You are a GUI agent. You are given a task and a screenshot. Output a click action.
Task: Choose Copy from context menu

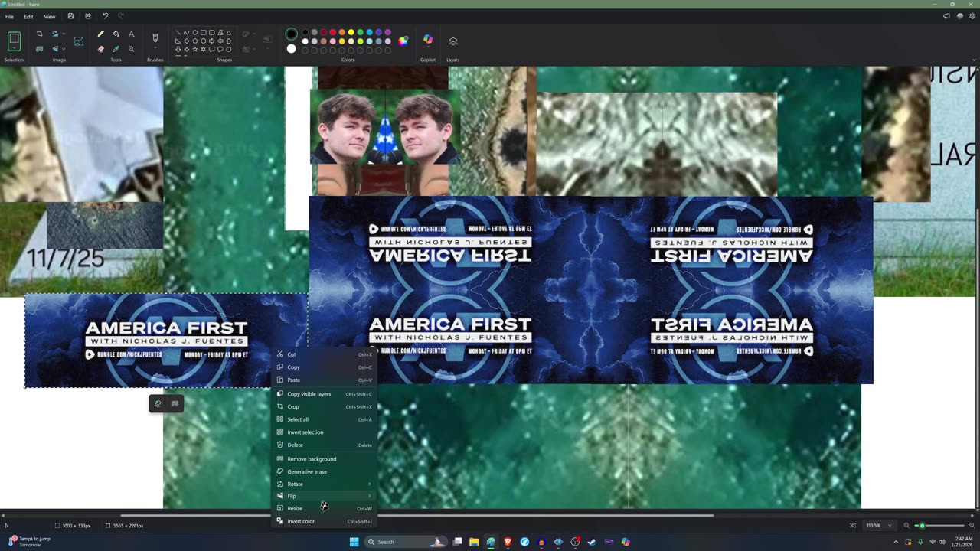pos(325,367)
